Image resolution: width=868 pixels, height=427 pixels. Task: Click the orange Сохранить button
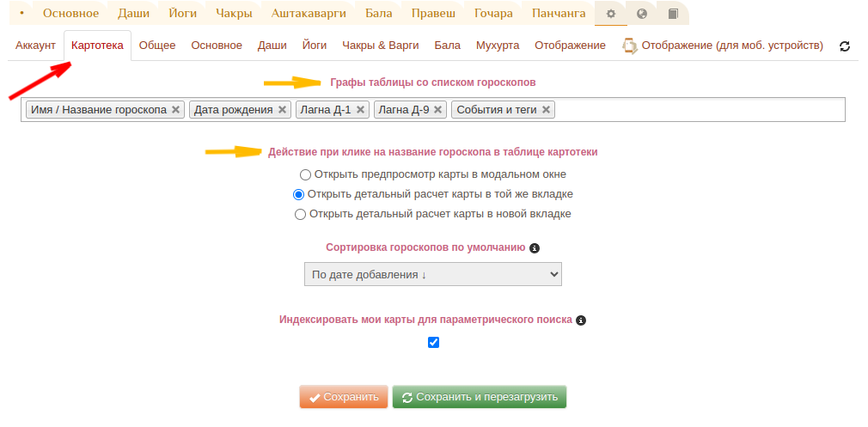point(344,397)
